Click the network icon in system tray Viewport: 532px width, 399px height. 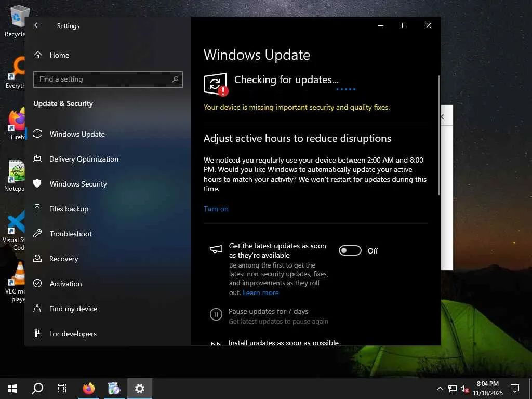453,389
